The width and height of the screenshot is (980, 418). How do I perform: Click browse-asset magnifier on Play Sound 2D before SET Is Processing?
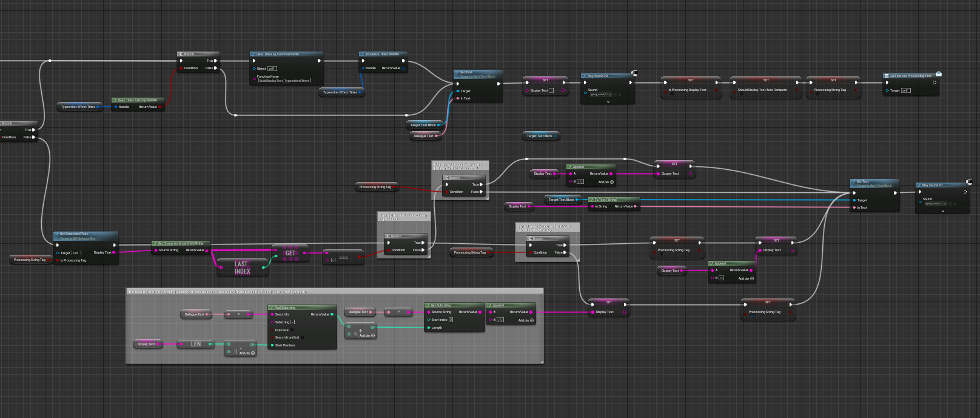tap(619, 95)
